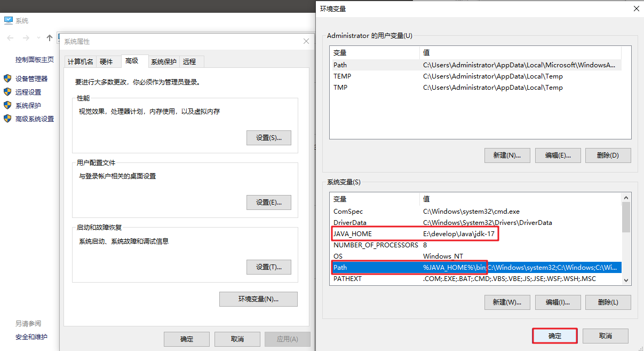Switch to the 计算机名 tab
The height and width of the screenshot is (351, 644).
81,61
